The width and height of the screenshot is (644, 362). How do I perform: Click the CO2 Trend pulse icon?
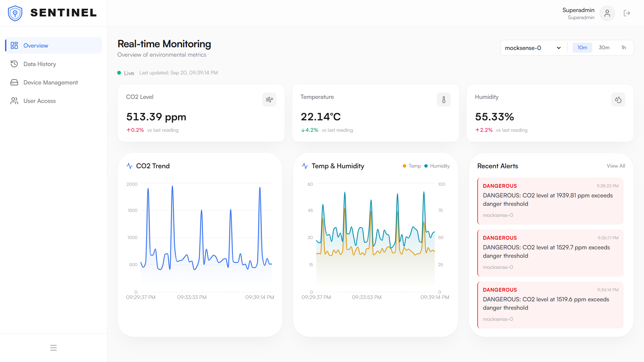tap(129, 166)
